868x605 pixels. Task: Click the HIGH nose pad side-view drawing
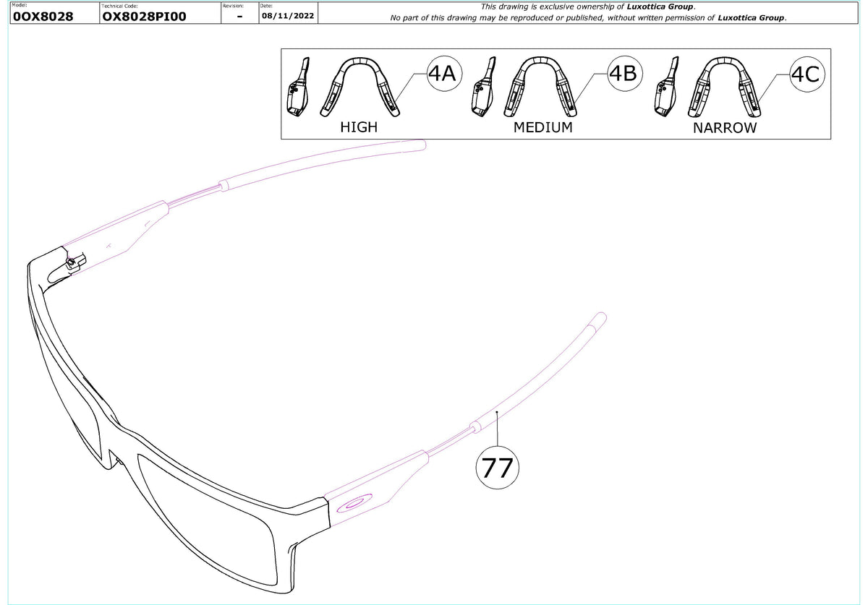(299, 87)
